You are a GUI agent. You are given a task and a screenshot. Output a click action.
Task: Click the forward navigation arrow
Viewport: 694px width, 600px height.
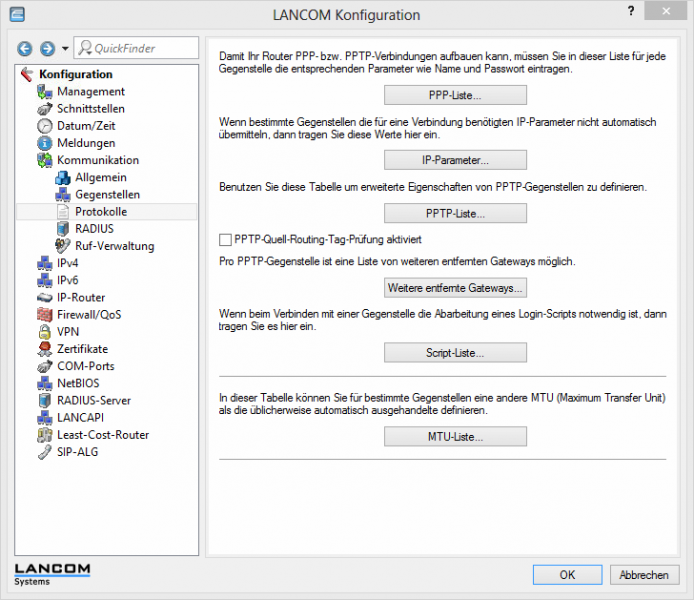(47, 48)
